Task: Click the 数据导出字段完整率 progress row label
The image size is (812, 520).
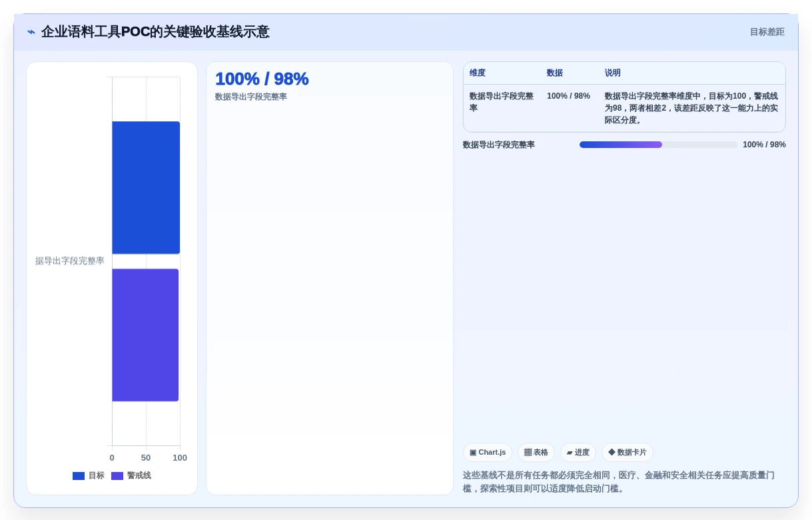Action: [x=499, y=145]
